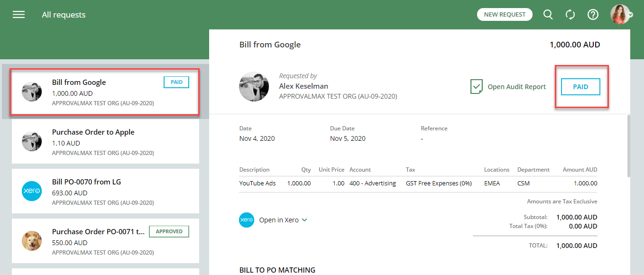Image resolution: width=644 pixels, height=275 pixels.
Task: Click the TOTAL 1,000.00 AUD value
Action: click(577, 246)
